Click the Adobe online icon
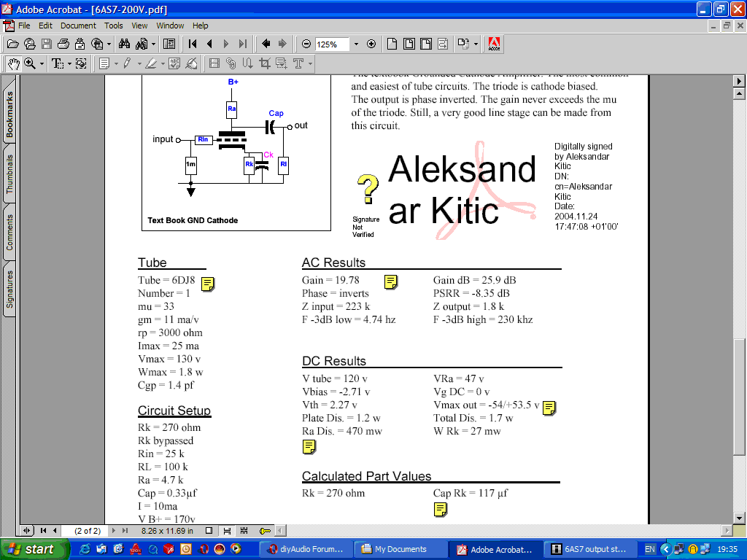Viewport: 747px width, 560px height. coord(494,44)
